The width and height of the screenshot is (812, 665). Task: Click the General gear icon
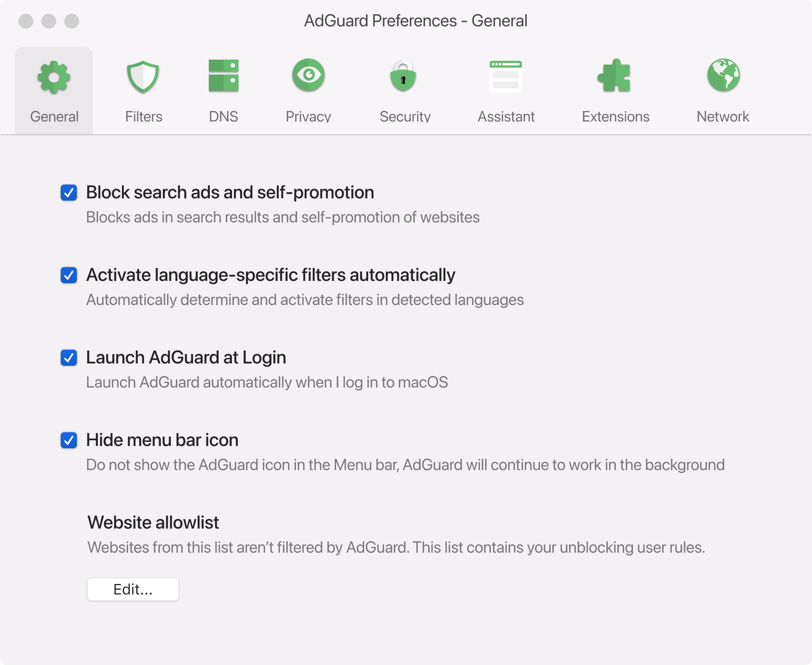[54, 77]
